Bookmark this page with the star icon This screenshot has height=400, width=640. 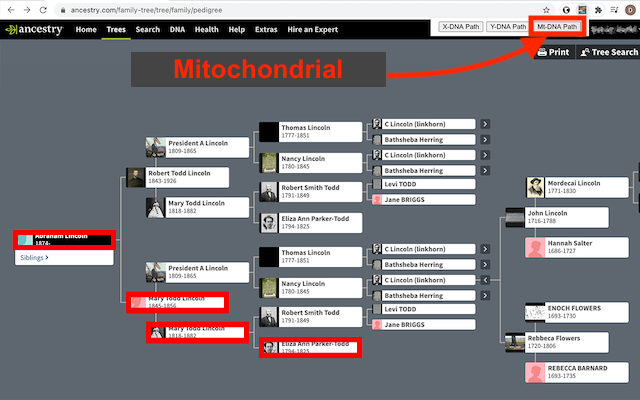(546, 10)
